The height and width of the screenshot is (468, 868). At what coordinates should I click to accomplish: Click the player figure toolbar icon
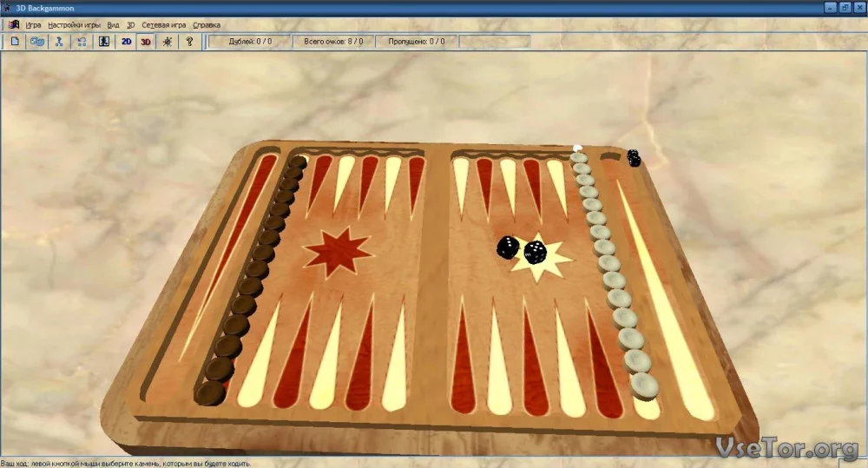pyautogui.click(x=104, y=41)
